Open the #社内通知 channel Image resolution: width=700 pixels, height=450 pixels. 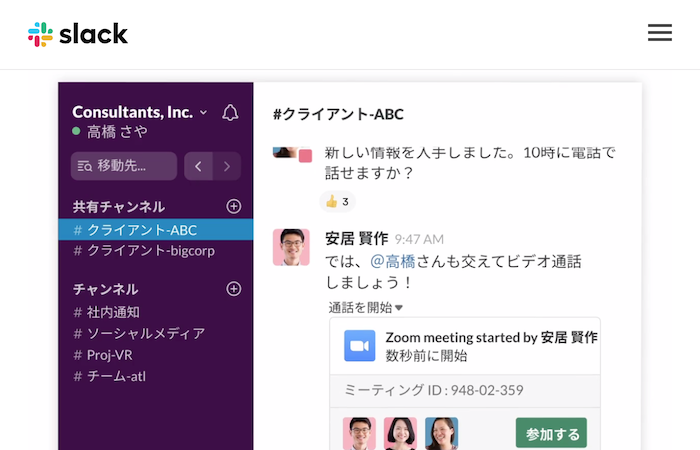tap(156, 312)
